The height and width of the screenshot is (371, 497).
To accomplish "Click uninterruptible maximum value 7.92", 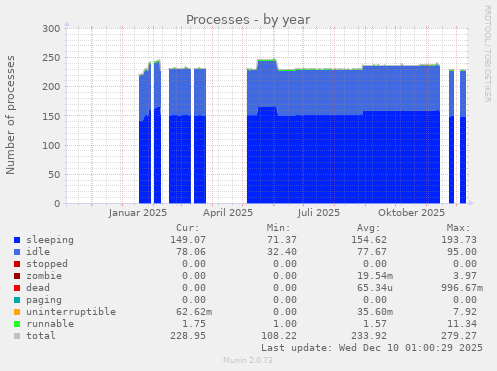I will [x=465, y=312].
